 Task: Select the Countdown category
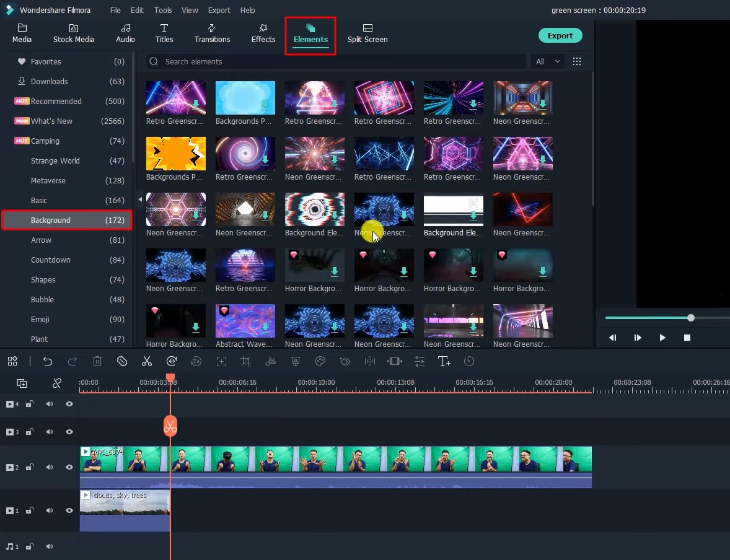(x=70, y=260)
